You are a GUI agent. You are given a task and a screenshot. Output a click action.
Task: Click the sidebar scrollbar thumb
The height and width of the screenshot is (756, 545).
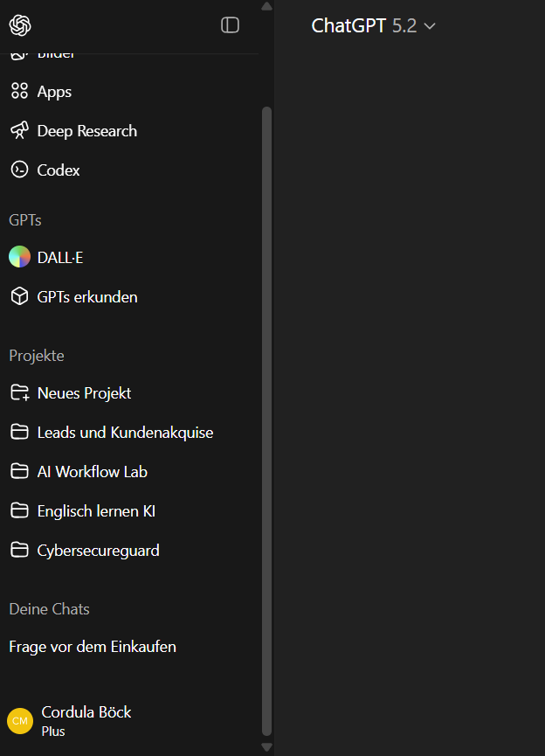(x=266, y=420)
